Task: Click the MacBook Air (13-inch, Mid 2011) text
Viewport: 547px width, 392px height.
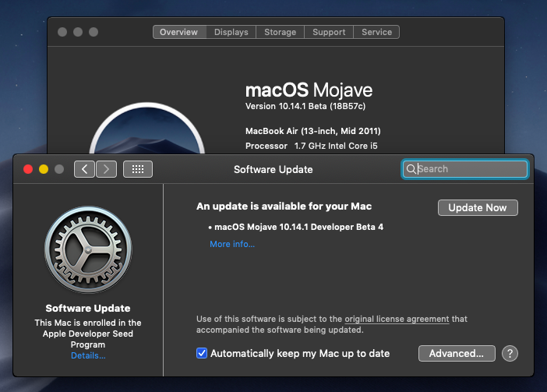Action: [x=313, y=131]
